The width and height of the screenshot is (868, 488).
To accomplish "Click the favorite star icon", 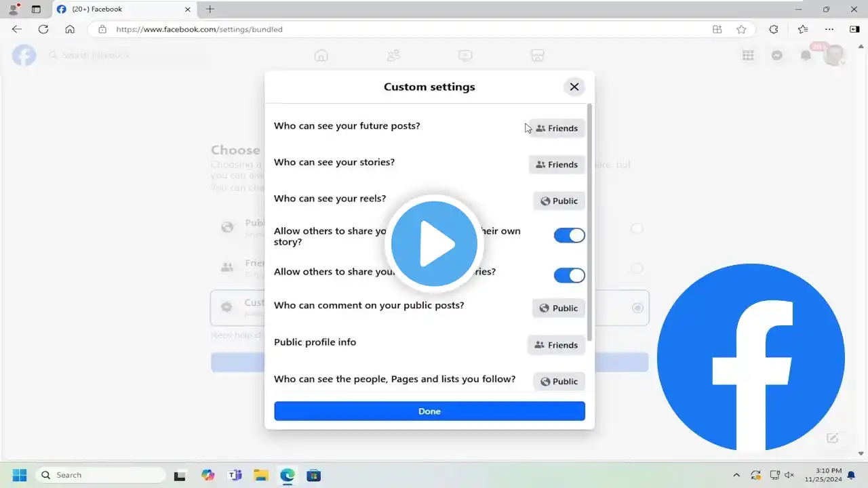I will click(741, 29).
